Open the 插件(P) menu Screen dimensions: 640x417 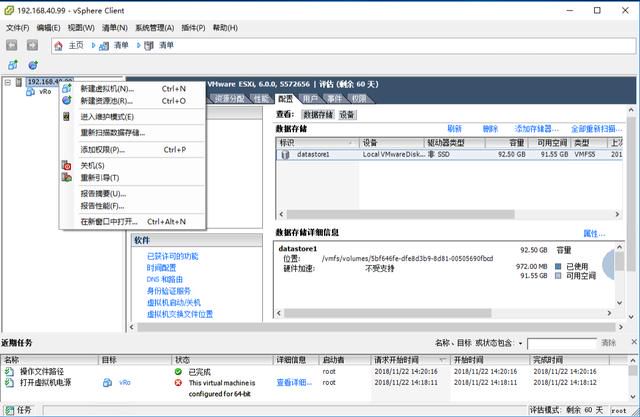coord(193,28)
